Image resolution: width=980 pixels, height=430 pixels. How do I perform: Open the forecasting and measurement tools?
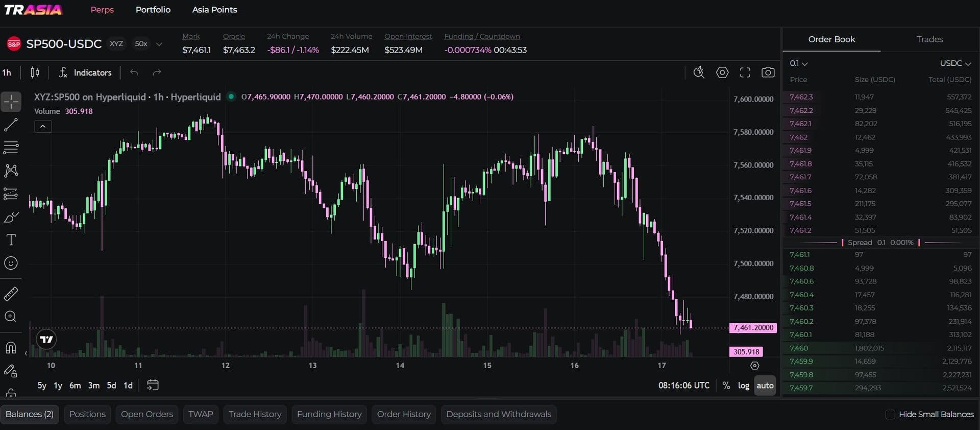[x=11, y=194]
